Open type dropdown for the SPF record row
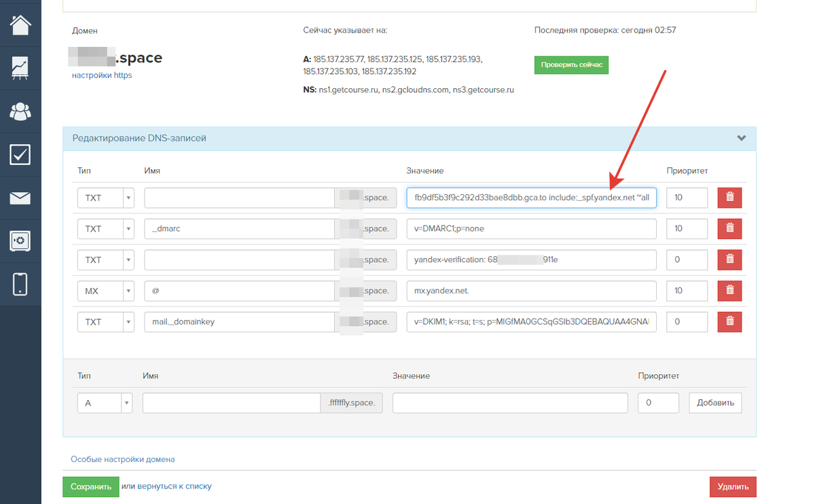Viewport: 815px width, 504px height. click(x=105, y=198)
